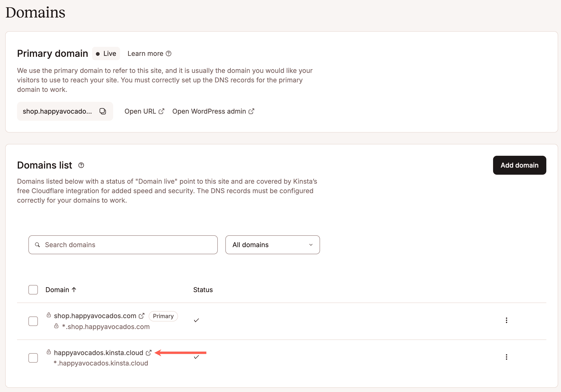Open shop.happyavocados.com external link
The width and height of the screenshot is (561, 392).
pos(142,316)
